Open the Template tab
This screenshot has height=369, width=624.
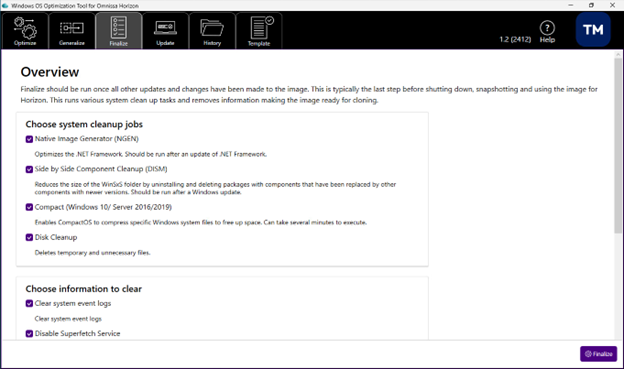point(259,31)
